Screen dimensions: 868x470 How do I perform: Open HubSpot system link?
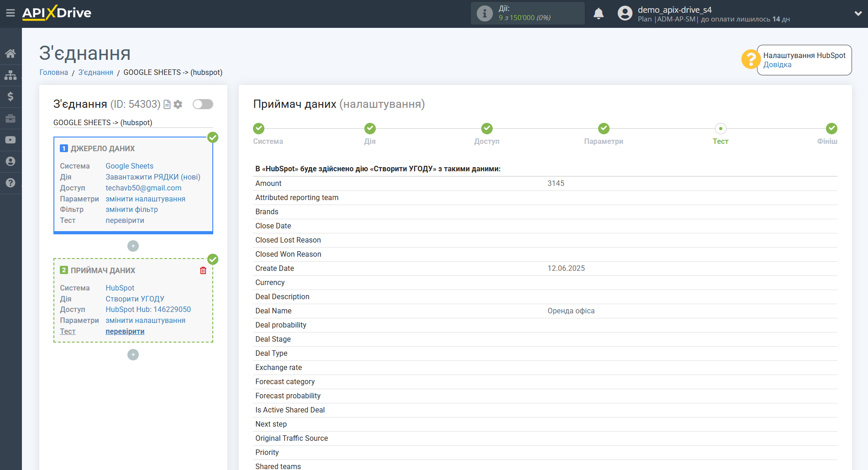tap(120, 288)
